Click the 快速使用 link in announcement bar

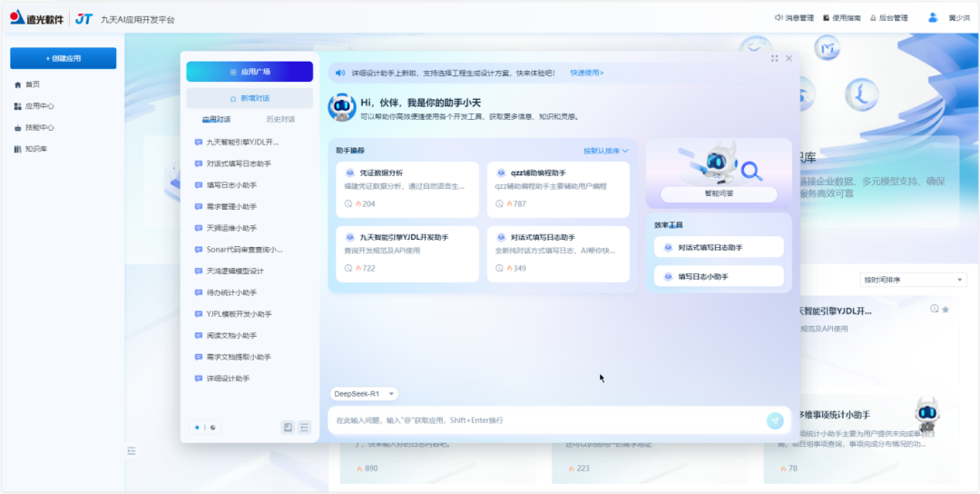click(x=586, y=73)
